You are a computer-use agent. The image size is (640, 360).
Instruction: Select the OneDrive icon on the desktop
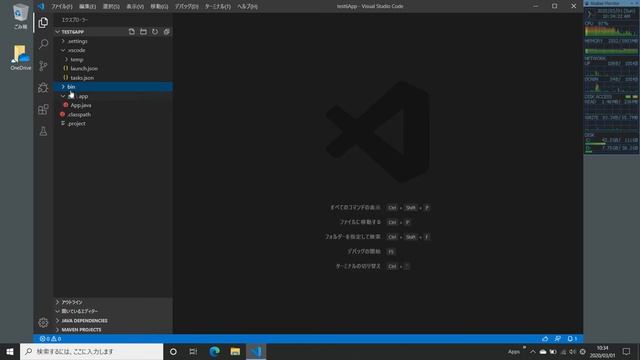(x=20, y=58)
